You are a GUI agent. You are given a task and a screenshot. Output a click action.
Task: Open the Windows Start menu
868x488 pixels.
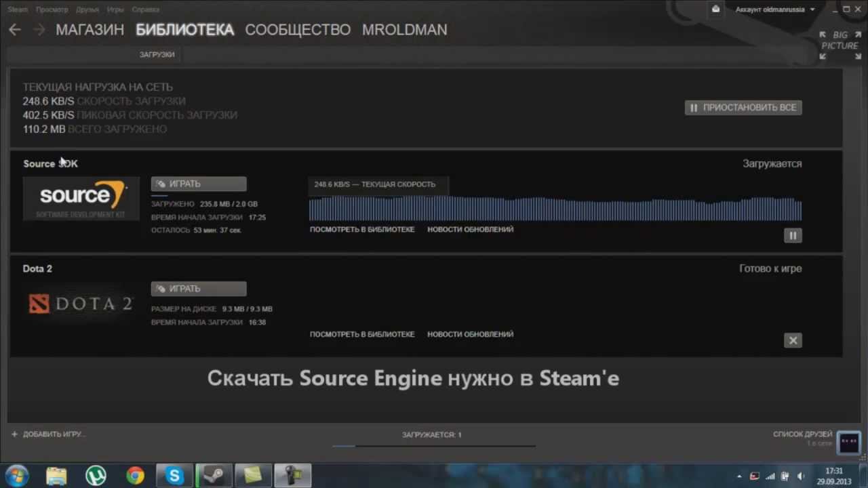pyautogui.click(x=17, y=476)
